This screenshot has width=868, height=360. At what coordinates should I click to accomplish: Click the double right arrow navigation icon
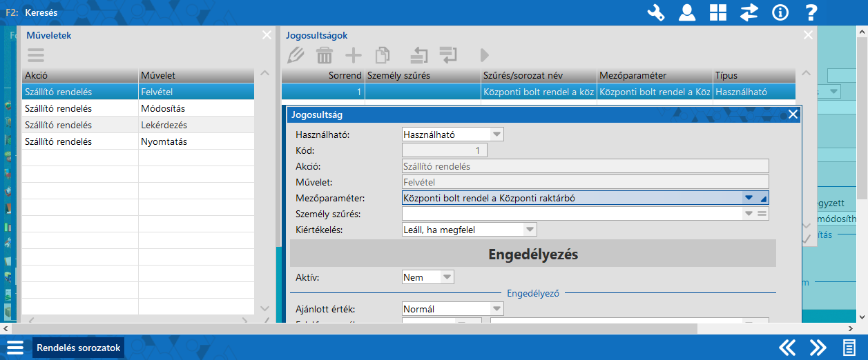(818, 348)
